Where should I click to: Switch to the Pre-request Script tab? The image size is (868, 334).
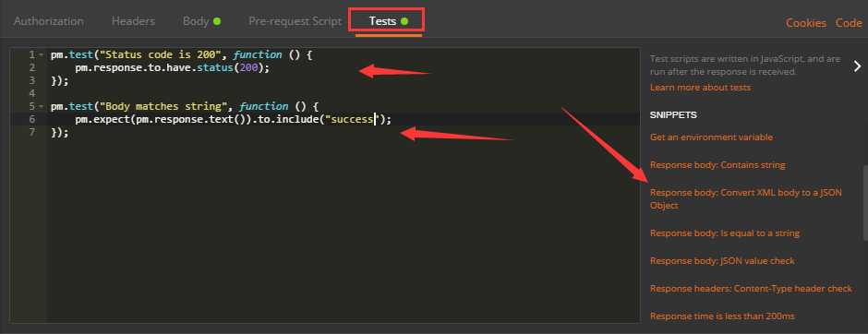pos(295,21)
